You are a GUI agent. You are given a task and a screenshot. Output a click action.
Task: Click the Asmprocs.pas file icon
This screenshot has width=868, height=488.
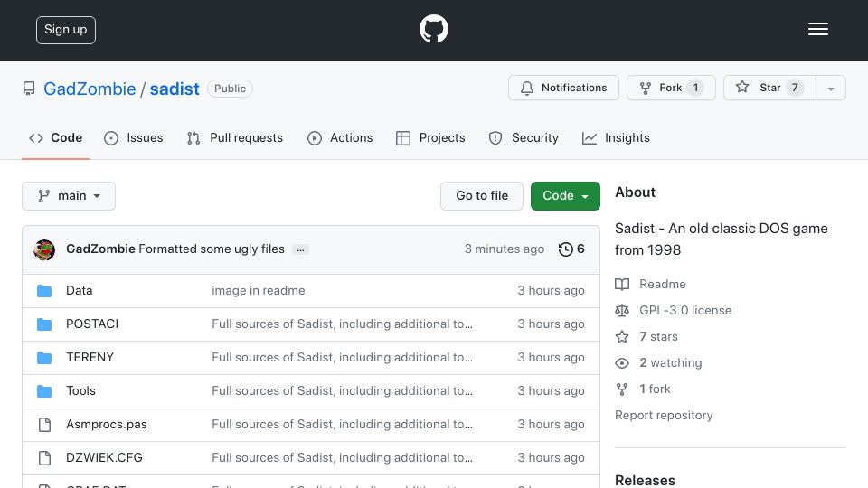point(44,425)
